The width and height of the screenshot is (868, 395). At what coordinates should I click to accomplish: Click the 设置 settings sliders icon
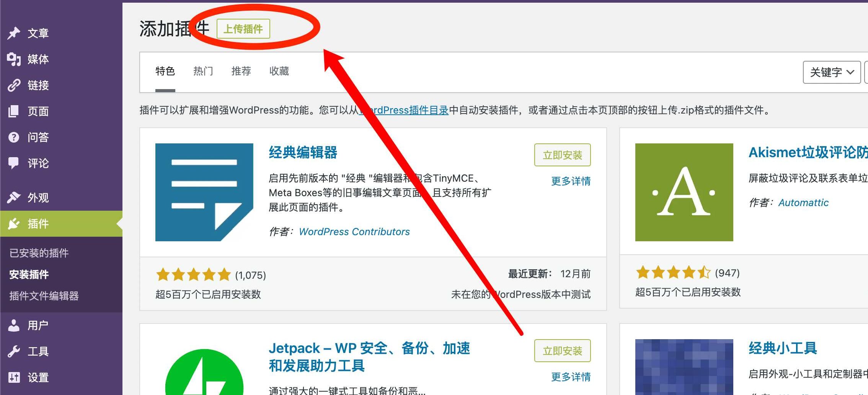click(14, 377)
